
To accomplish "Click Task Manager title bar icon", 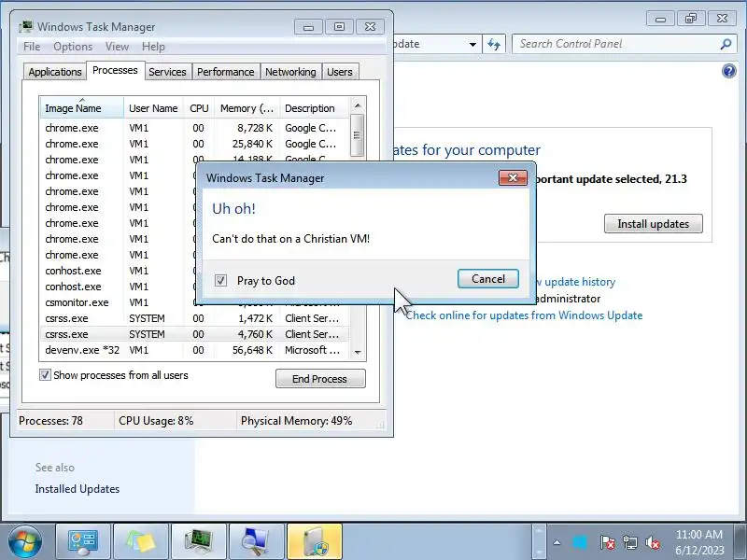I will tap(26, 27).
